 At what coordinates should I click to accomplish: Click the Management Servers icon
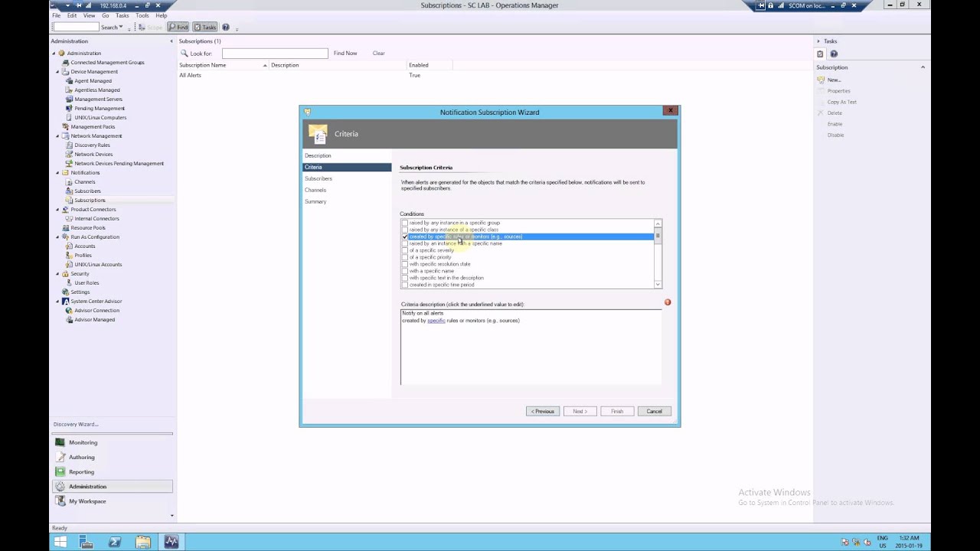click(x=70, y=99)
